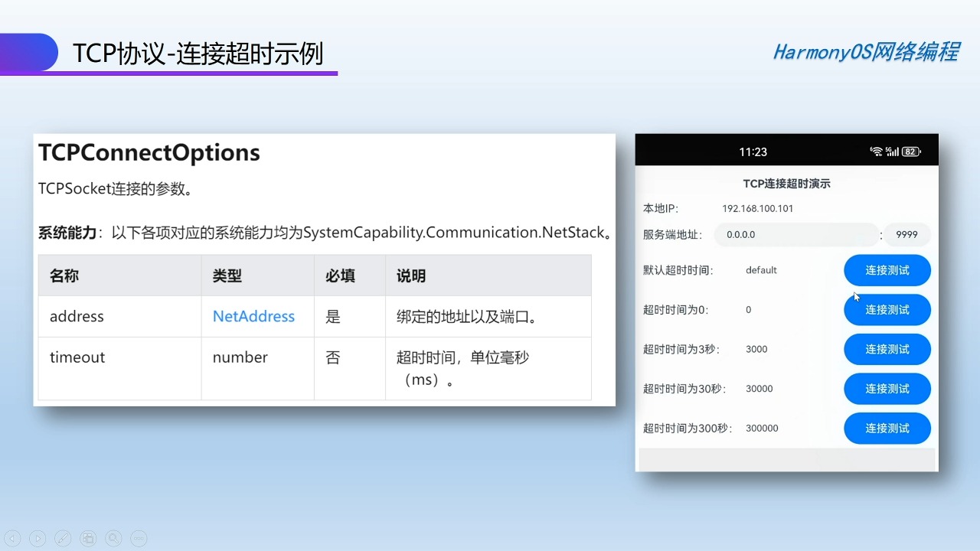Click the TCP连接超时演示 app title
The height and width of the screenshot is (551, 980).
coord(787,184)
